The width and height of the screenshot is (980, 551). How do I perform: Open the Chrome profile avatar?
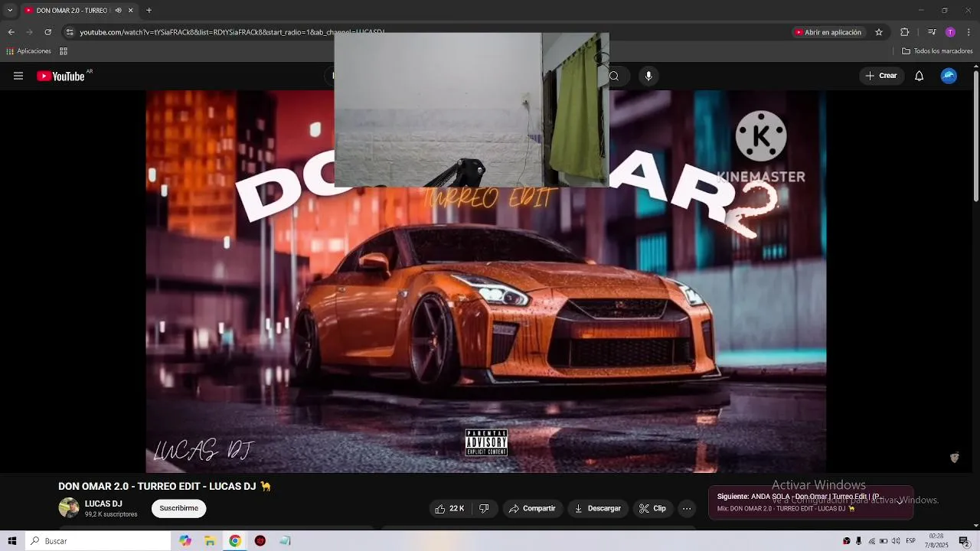950,32
